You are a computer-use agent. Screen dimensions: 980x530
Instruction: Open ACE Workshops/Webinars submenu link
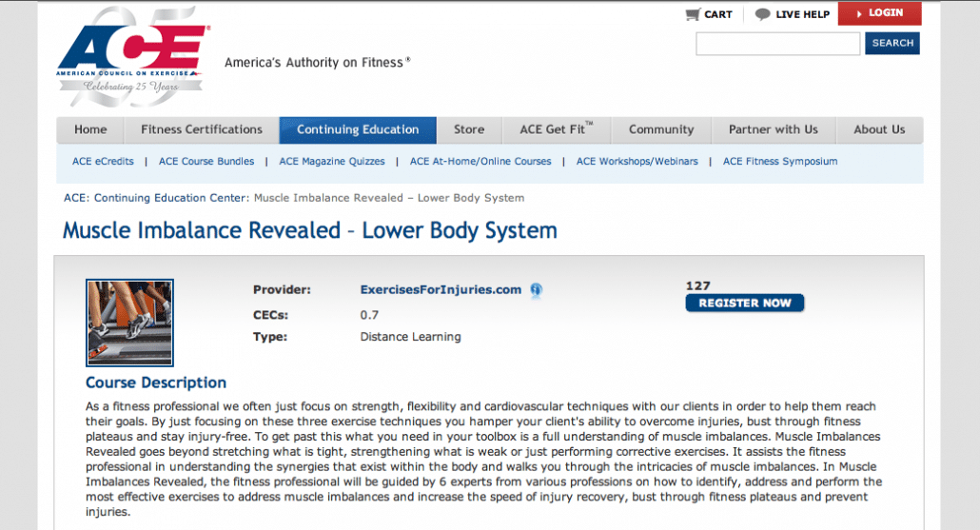tap(637, 161)
